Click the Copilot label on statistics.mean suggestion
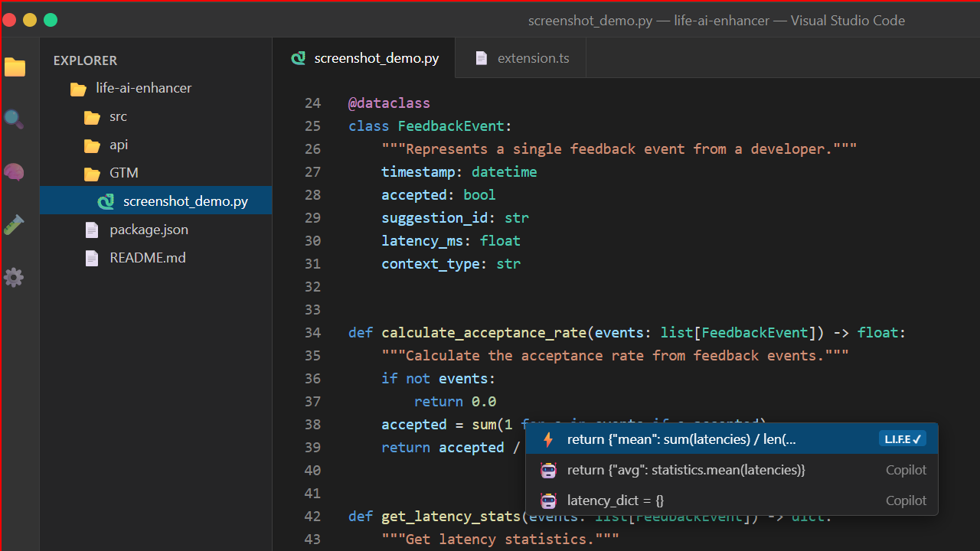The width and height of the screenshot is (980, 551). (x=906, y=470)
